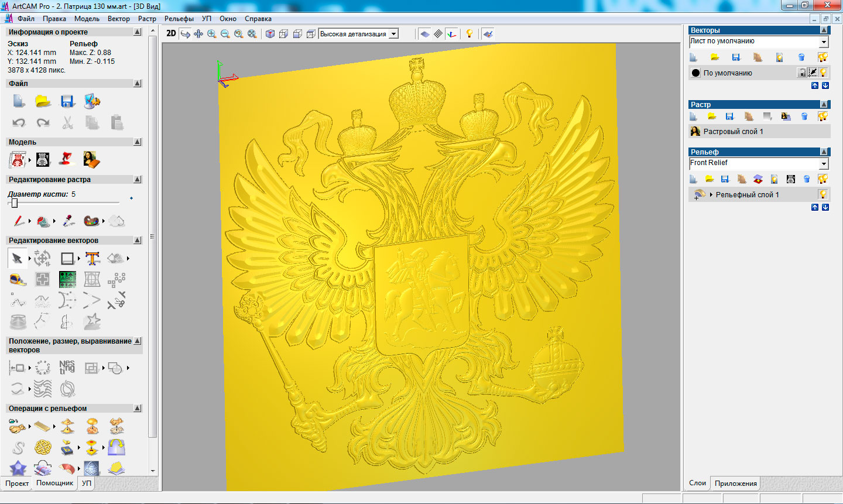
Task: Select the text T vector tool
Action: 92,258
